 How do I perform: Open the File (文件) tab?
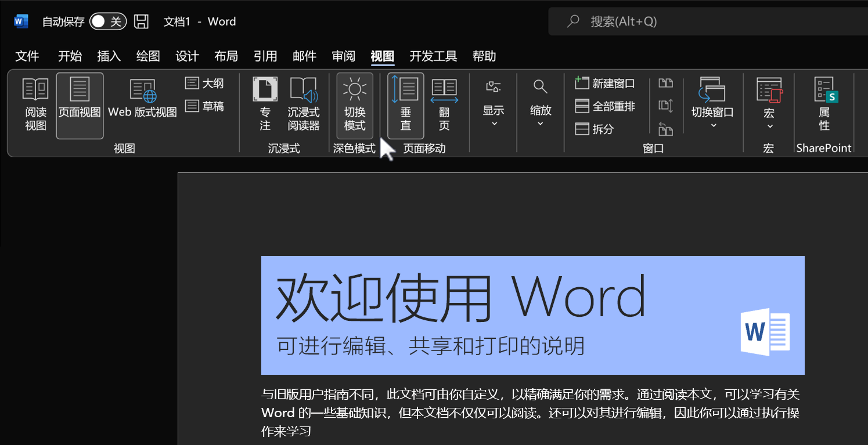(x=27, y=56)
